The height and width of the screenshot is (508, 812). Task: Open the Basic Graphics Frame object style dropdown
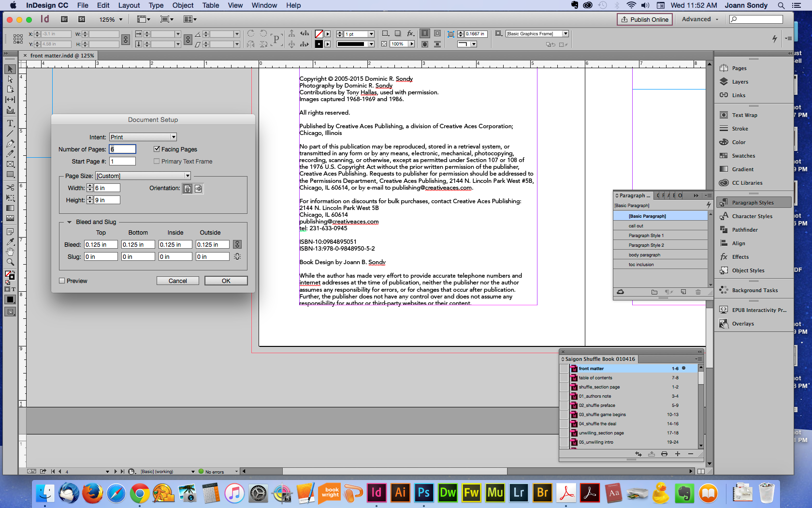[565, 34]
